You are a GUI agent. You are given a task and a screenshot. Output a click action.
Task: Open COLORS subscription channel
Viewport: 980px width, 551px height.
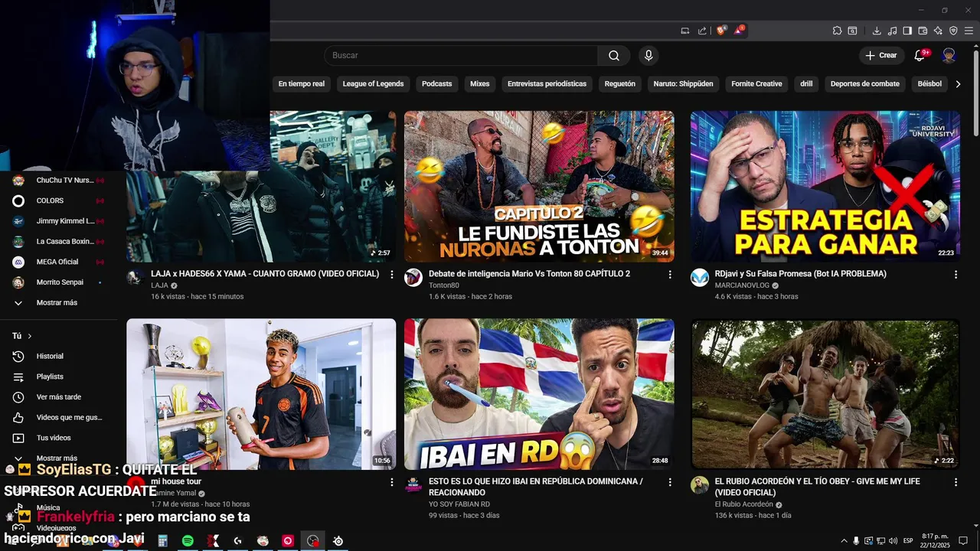pos(57,201)
